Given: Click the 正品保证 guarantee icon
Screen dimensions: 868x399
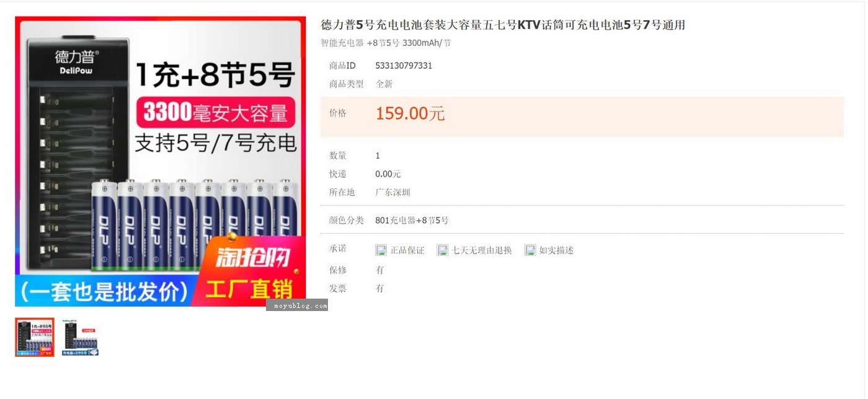Looking at the screenshot, I should click(381, 250).
